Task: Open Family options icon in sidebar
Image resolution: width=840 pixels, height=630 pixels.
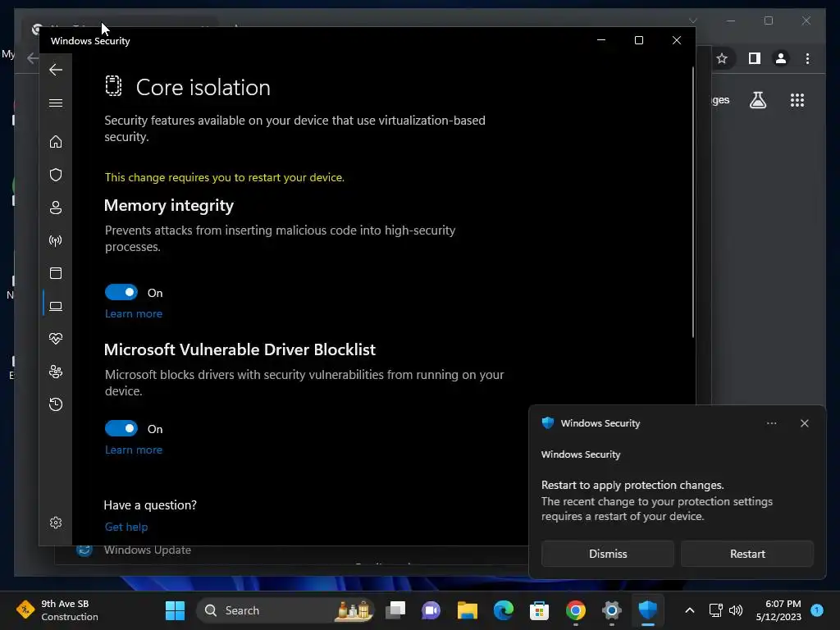Action: (x=56, y=372)
